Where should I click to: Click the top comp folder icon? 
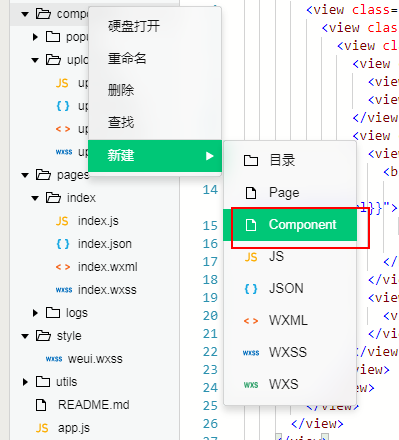point(43,13)
